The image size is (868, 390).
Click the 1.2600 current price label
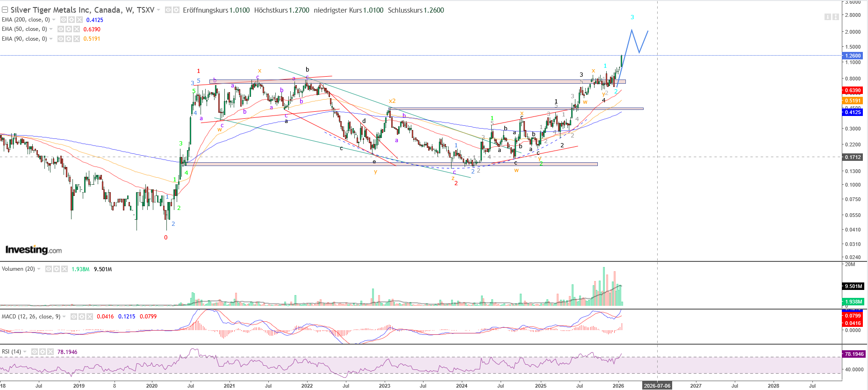coord(853,56)
